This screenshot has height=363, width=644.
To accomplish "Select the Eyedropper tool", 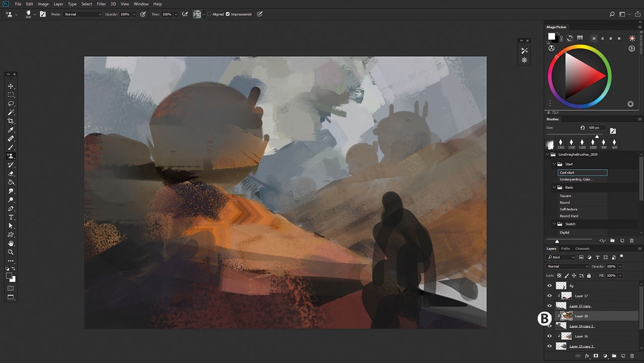I will (10, 130).
